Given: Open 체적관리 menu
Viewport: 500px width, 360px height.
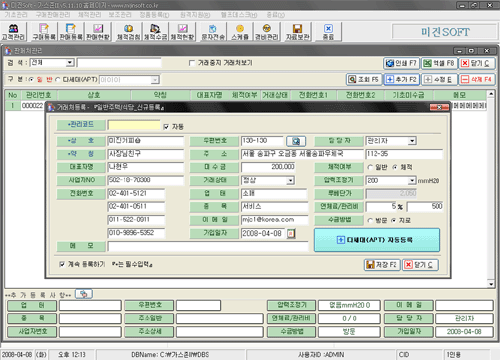Looking at the screenshot, I should [x=89, y=15].
